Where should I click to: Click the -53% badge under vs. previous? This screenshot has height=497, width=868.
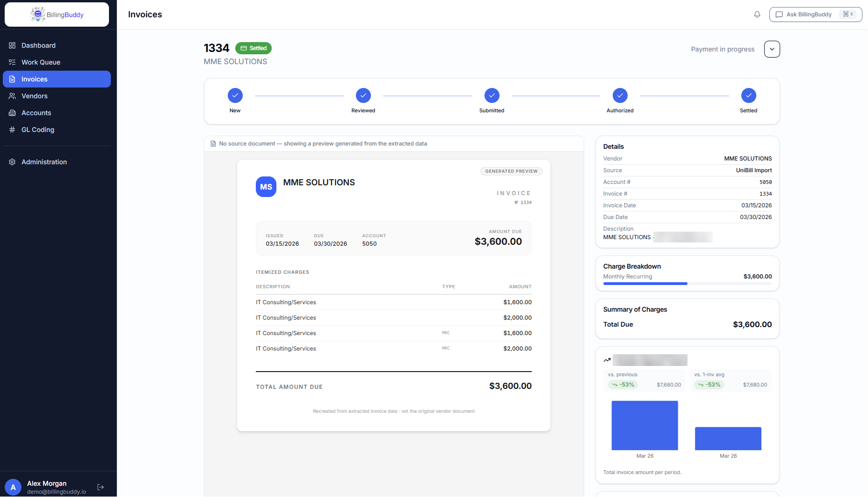623,385
